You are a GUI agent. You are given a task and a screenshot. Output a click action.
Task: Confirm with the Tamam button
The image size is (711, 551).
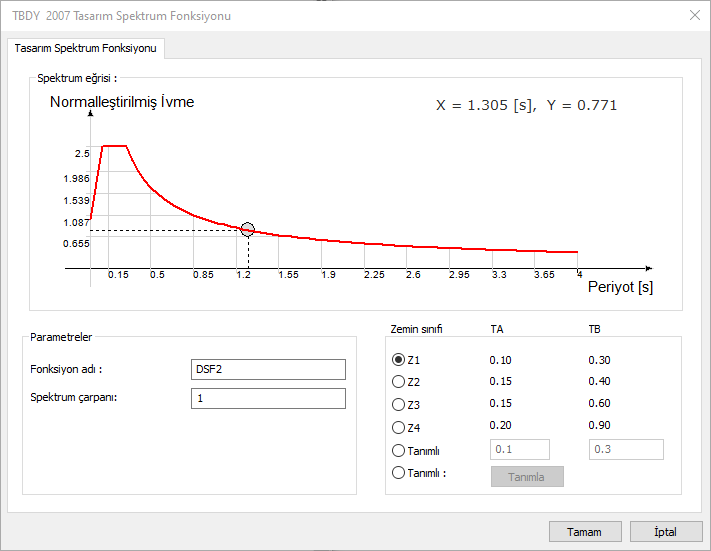585,531
